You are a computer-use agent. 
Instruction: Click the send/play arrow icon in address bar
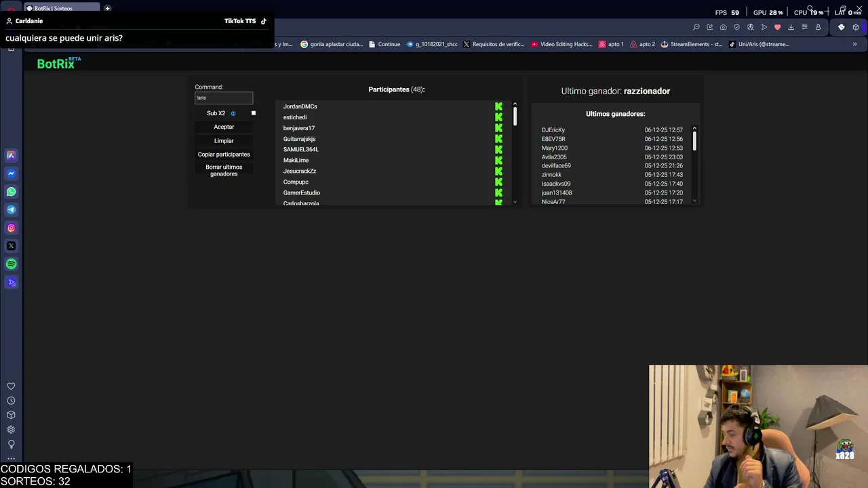pyautogui.click(x=764, y=27)
